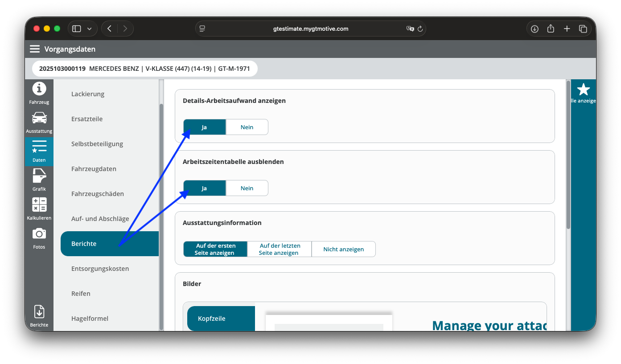621x364 pixels.
Task: Open Safari downloads icon
Action: (x=535, y=29)
